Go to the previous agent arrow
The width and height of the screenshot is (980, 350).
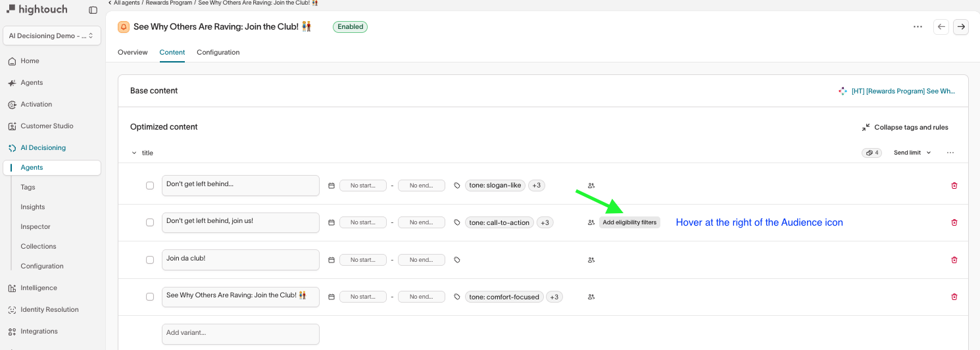[941, 27]
